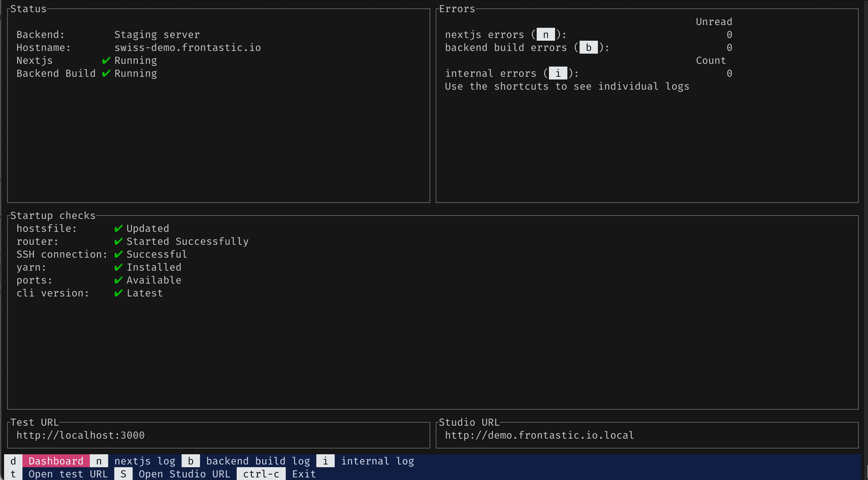Switch to the Dashboard view
Image resolution: width=868 pixels, height=480 pixels.
pos(56,460)
